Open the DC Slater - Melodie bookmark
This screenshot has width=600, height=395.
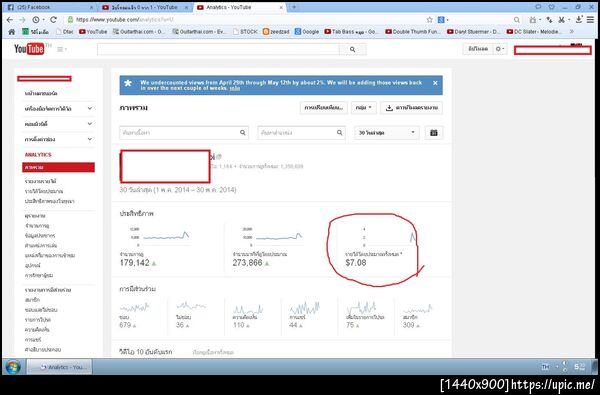click(534, 32)
